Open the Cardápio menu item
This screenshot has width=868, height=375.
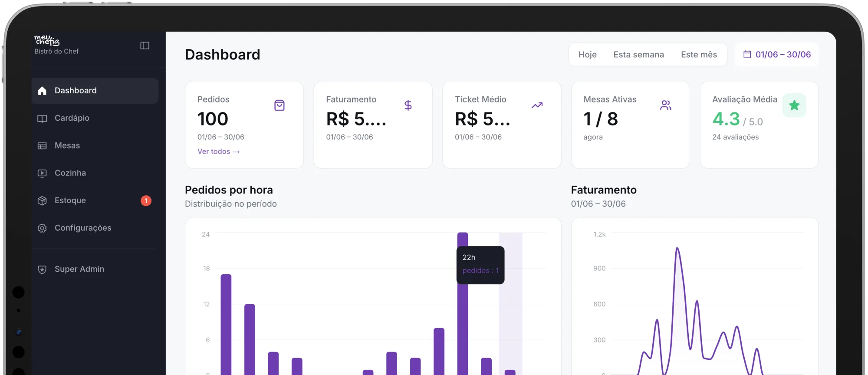click(95, 118)
